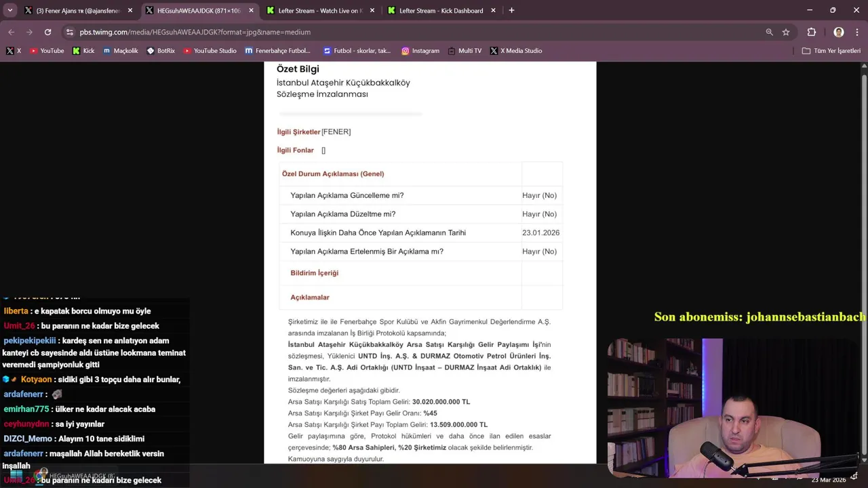Minimize the Chrome window
This screenshot has height=488, width=868.
(810, 10)
